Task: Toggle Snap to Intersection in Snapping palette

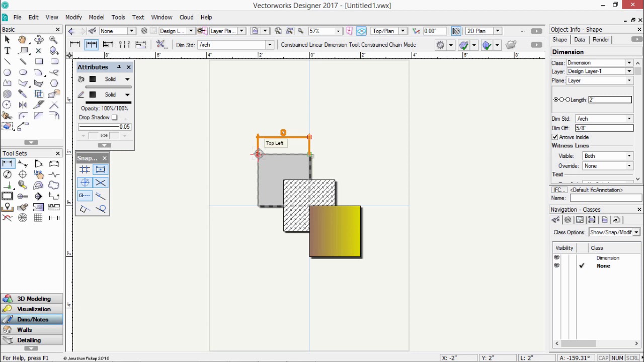Action: click(x=100, y=183)
